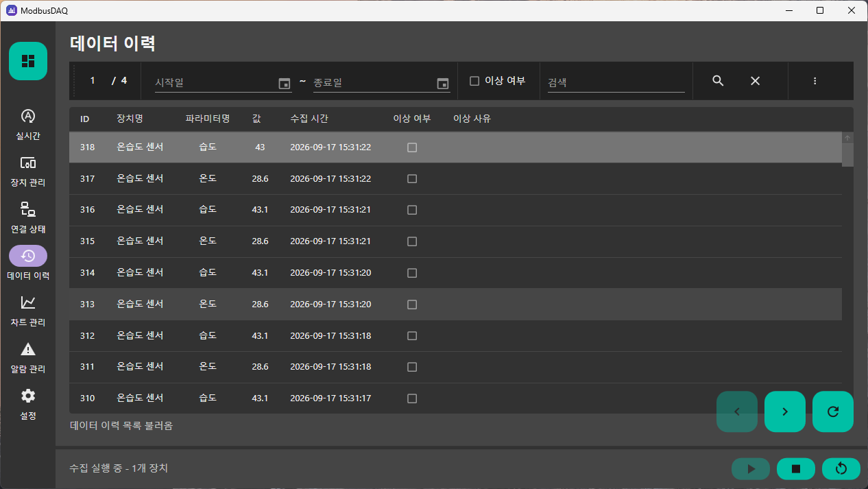Click value 28.6 in row 313
The image size is (868, 489).
tap(260, 305)
